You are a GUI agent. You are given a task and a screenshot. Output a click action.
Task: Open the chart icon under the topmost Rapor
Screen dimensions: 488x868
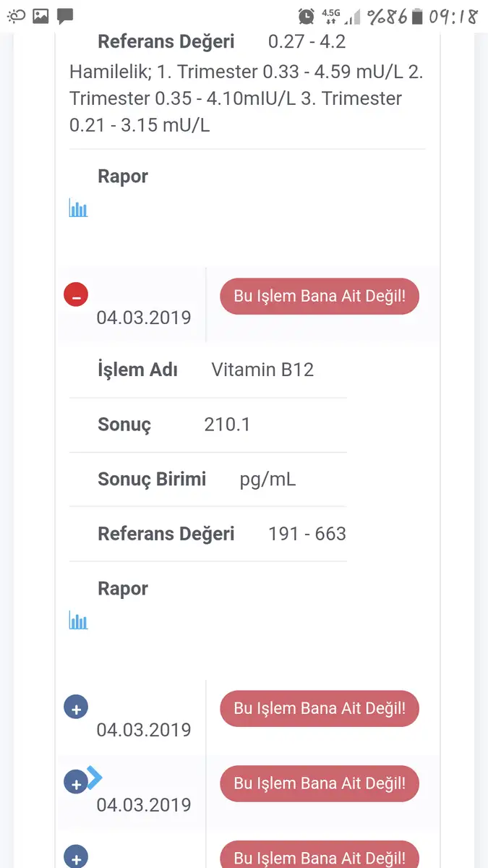[78, 208]
